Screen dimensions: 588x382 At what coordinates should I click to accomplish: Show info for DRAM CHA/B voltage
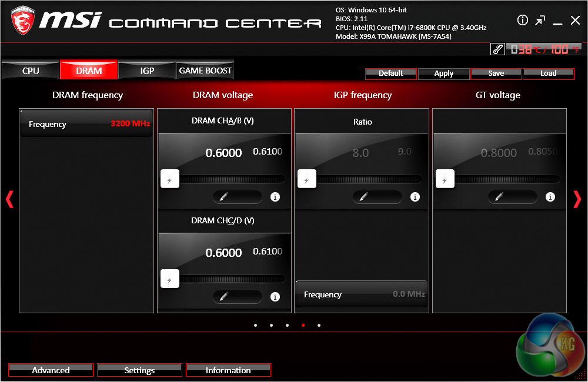tap(275, 197)
